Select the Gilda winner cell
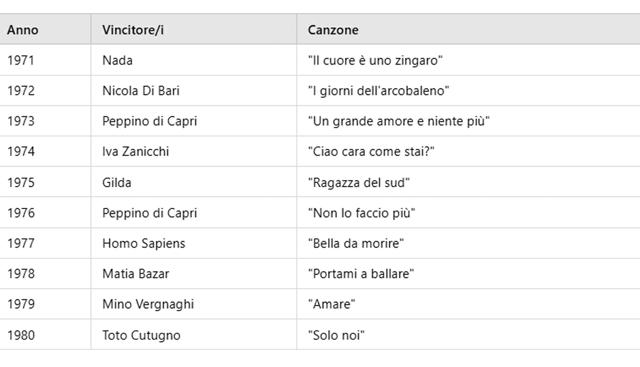 [x=117, y=182]
